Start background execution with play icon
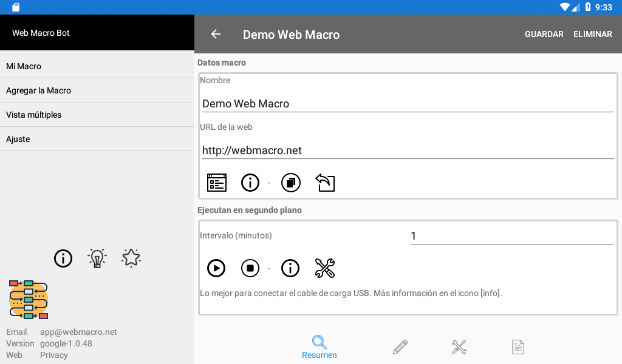 pos(216,268)
